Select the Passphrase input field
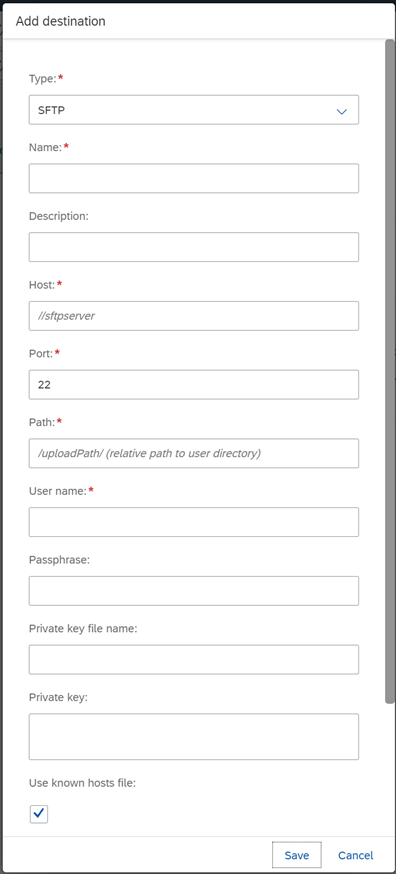Viewport: 396px width, 874px height. coord(194,591)
